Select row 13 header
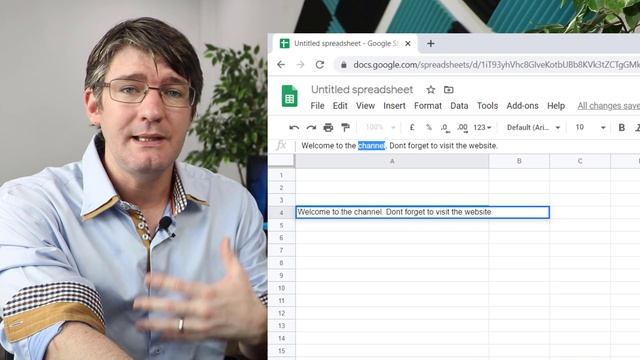This screenshot has width=640, height=360. tap(281, 326)
